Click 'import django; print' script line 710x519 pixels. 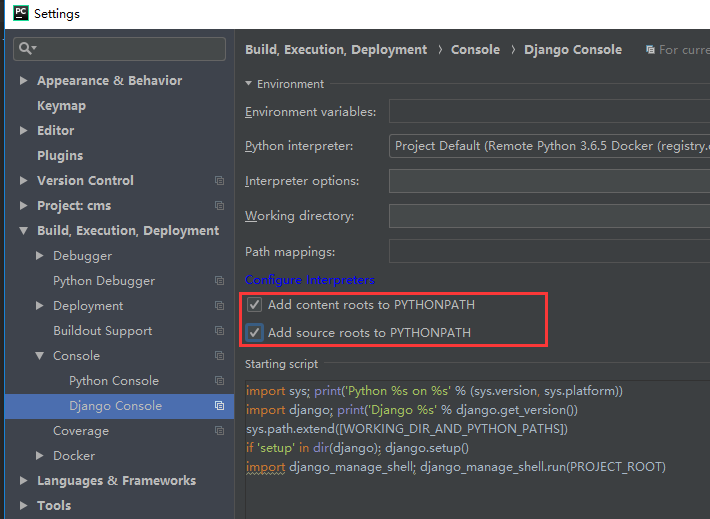412,410
